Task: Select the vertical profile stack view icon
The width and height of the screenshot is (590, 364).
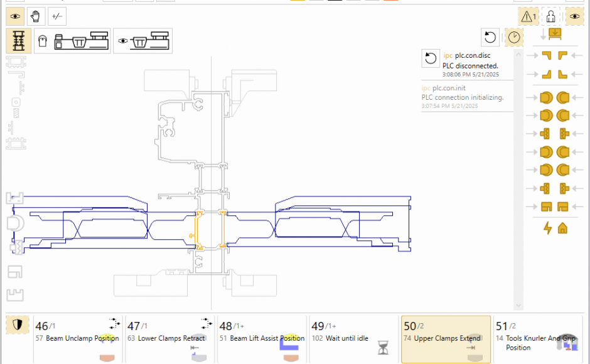Action: point(19,41)
